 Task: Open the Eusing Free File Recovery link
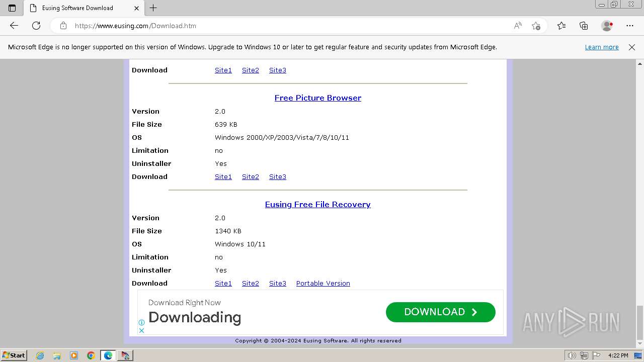pyautogui.click(x=318, y=205)
